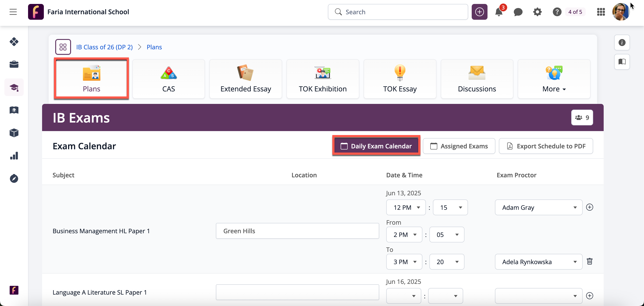Switch to the CAS tab
The width and height of the screenshot is (644, 306).
click(x=169, y=79)
